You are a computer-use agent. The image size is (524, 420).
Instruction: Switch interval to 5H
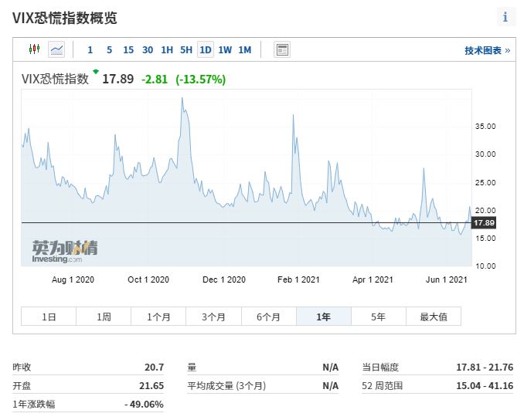pos(186,50)
